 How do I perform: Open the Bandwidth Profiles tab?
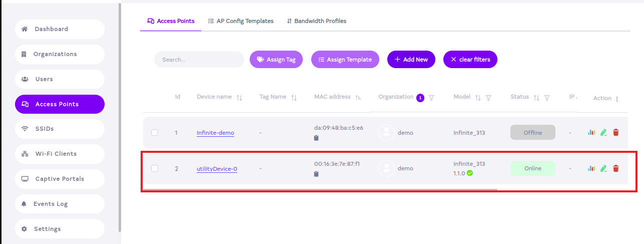click(x=316, y=21)
